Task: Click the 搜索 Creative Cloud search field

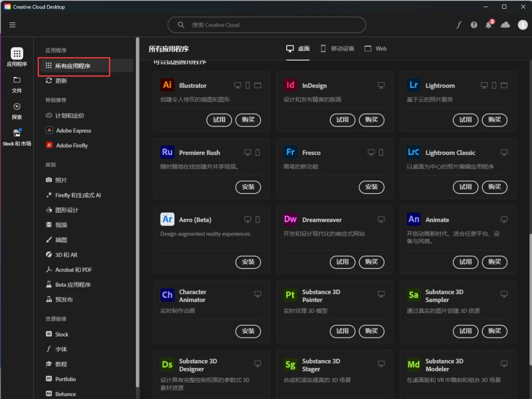Action: pyautogui.click(x=266, y=25)
